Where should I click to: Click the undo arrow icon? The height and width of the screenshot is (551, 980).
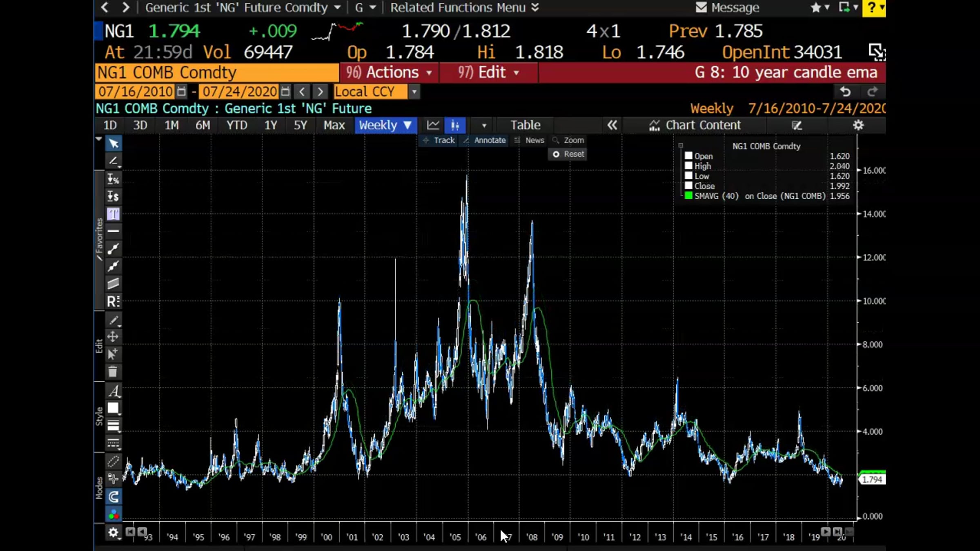[x=845, y=92]
